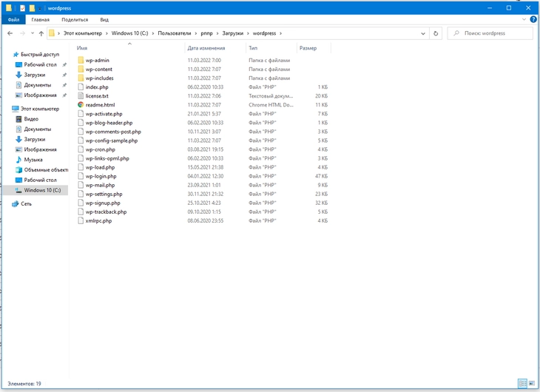Open the Главная ribbon tab
Screen dimensions: 540x392
pos(40,20)
